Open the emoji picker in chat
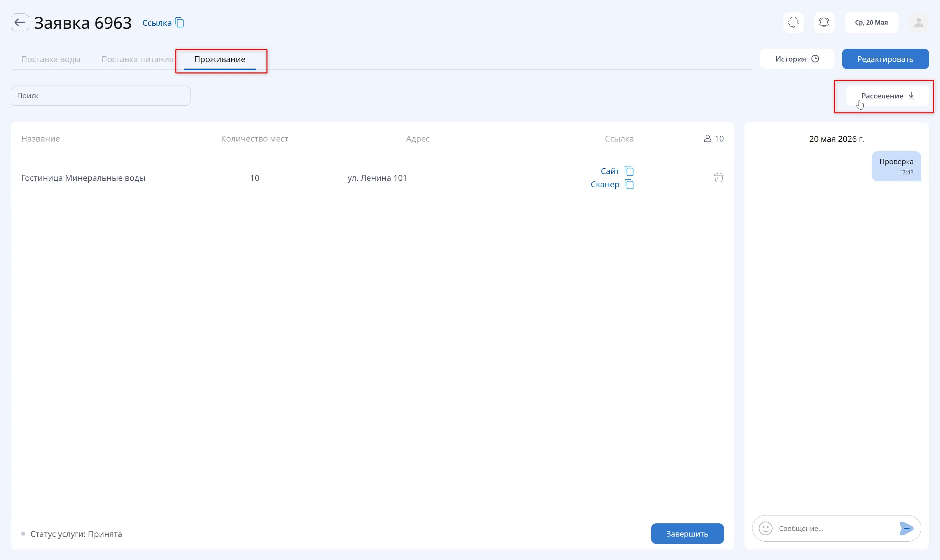This screenshot has width=940, height=560. 765,528
